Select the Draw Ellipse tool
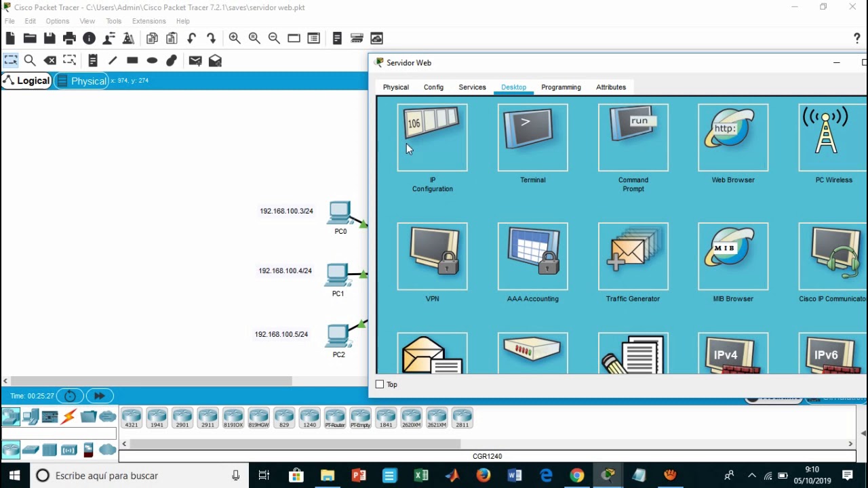The image size is (868, 488). pos(152,60)
